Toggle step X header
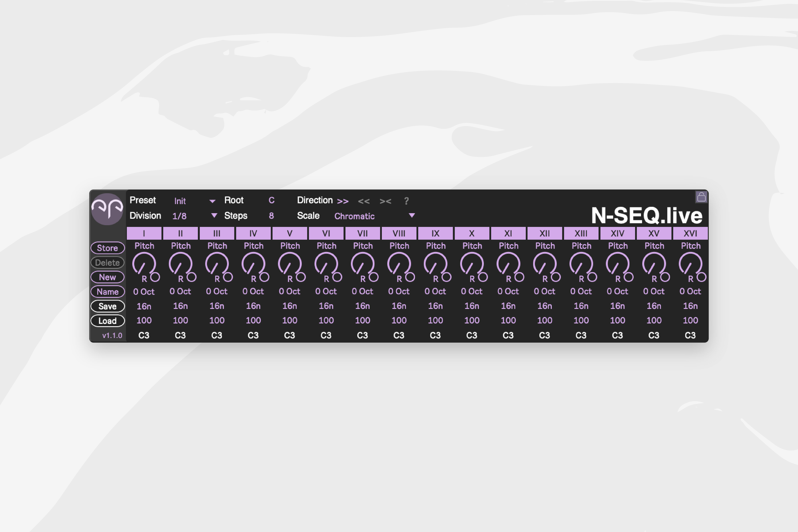 click(472, 233)
